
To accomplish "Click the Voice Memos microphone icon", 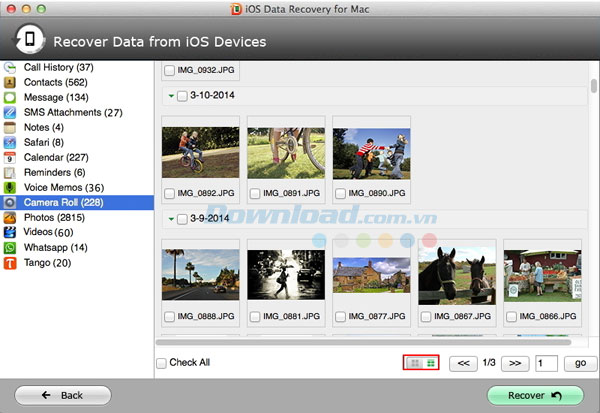I will 10,187.
